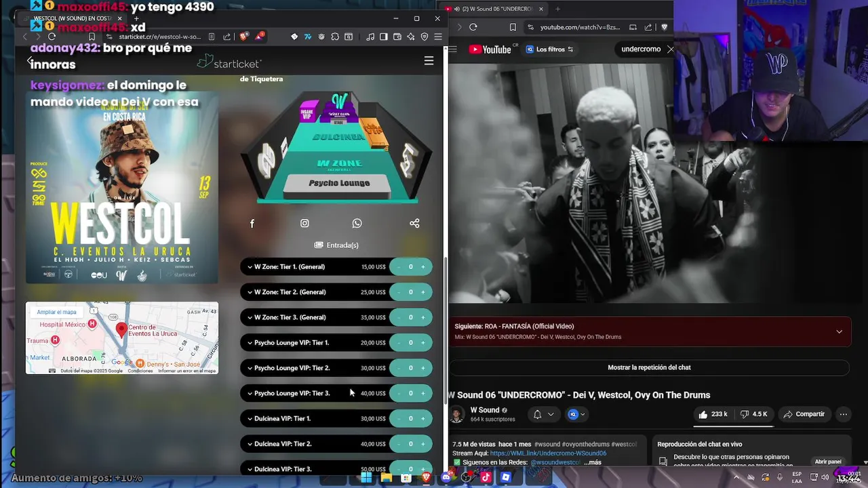868x488 pixels.
Task: Toggle the Brave sidebar panel icon
Action: point(384,37)
